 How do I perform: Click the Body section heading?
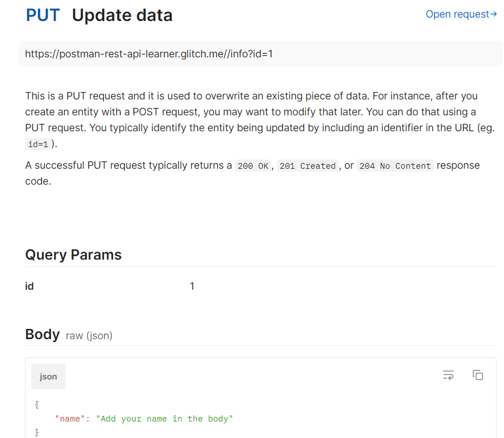point(42,334)
